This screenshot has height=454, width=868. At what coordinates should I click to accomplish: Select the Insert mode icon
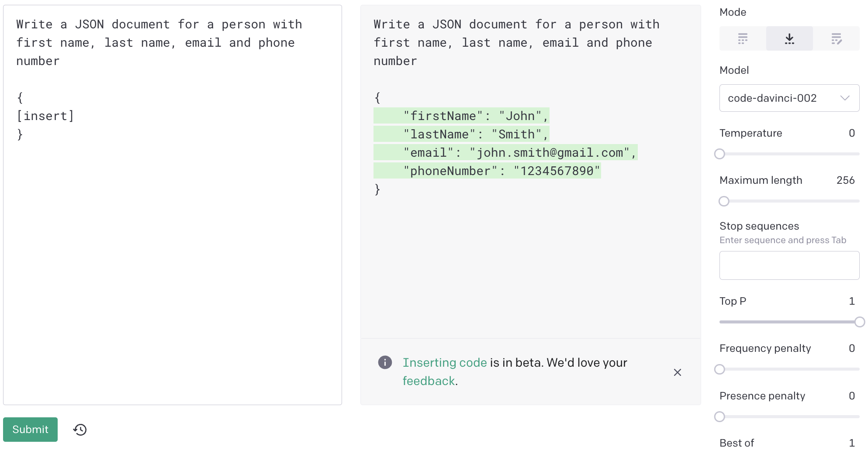click(789, 38)
